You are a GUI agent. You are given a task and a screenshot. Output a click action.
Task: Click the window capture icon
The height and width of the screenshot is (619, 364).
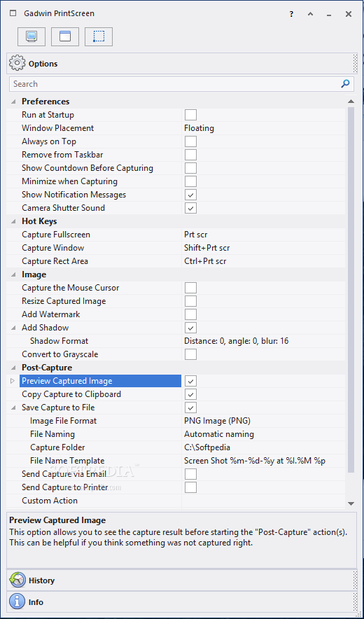point(65,36)
